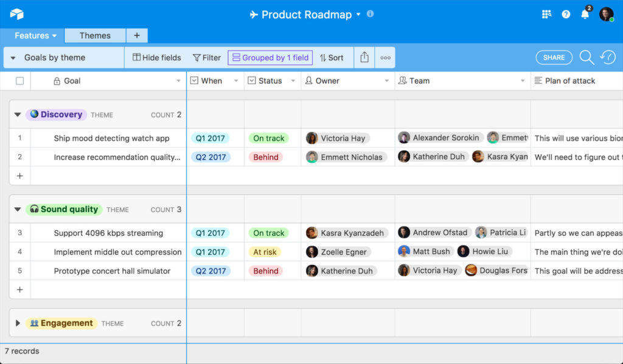Expand the Engagement group

point(17,323)
